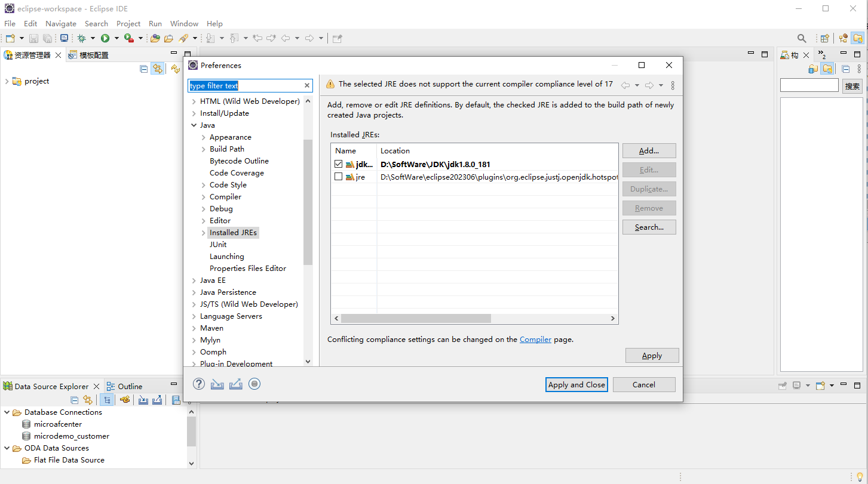Viewport: 868px width, 484px height.
Task: Open the Compiler page link
Action: click(x=535, y=340)
